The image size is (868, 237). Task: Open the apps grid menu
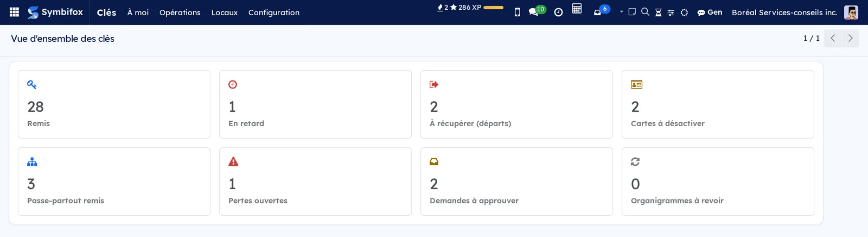click(15, 12)
